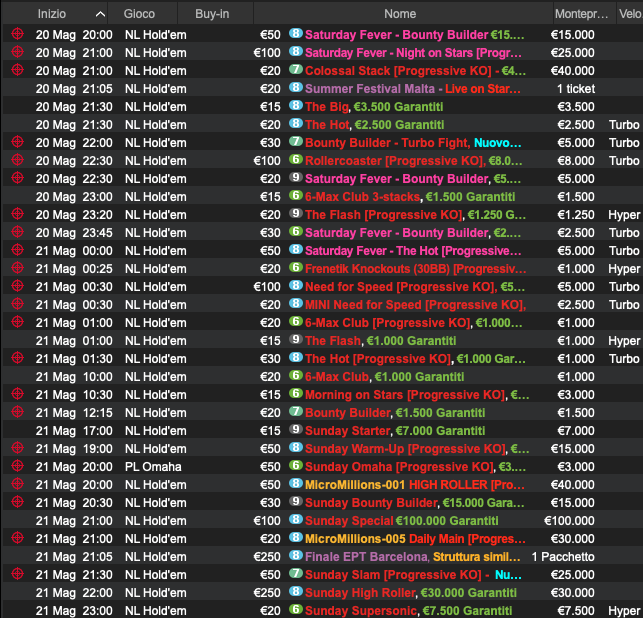Click the 8-max badge on The Big row
This screenshot has width=643, height=618.
296,105
